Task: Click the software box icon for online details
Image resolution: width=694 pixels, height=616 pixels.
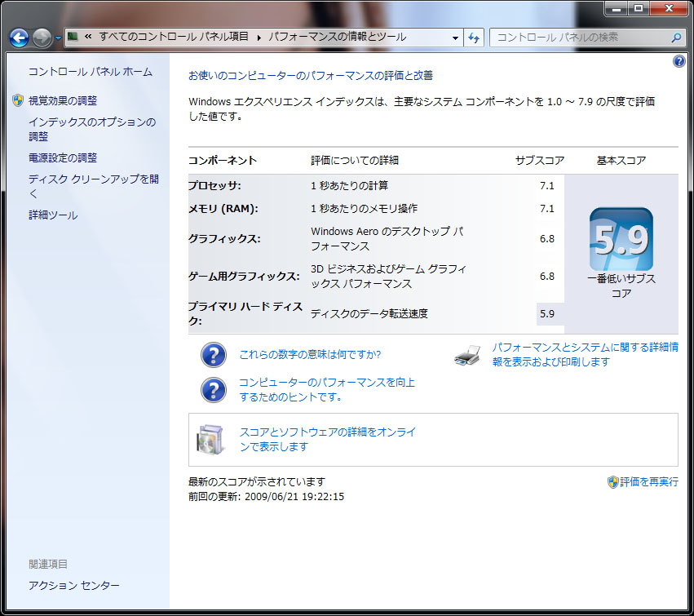Action: click(x=210, y=439)
